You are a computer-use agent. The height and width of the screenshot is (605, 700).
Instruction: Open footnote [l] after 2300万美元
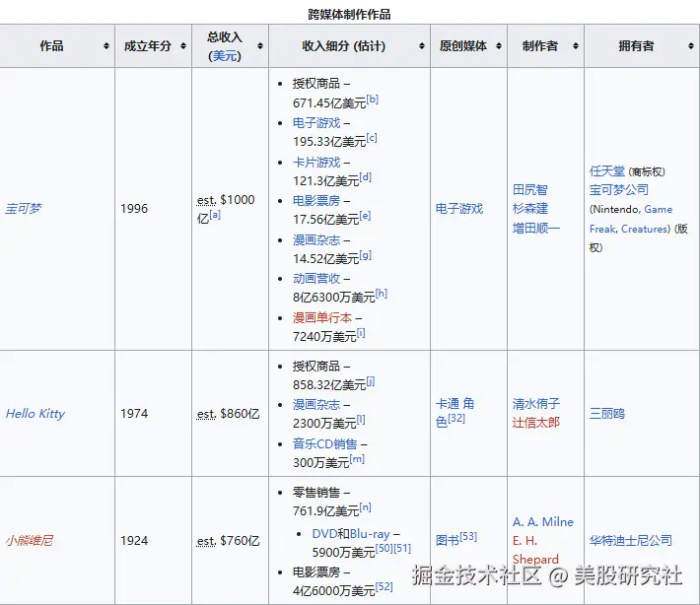tap(361, 420)
